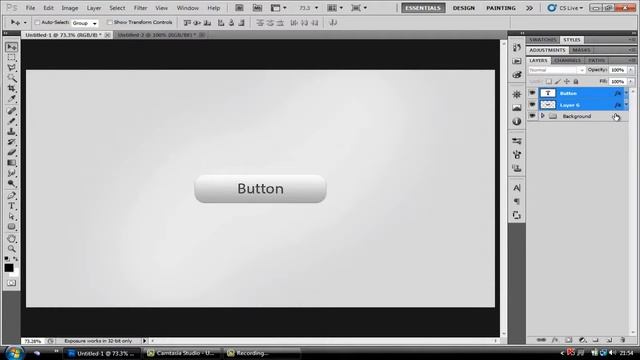Click the Opacity value field
The width and height of the screenshot is (640, 360).
click(x=618, y=70)
